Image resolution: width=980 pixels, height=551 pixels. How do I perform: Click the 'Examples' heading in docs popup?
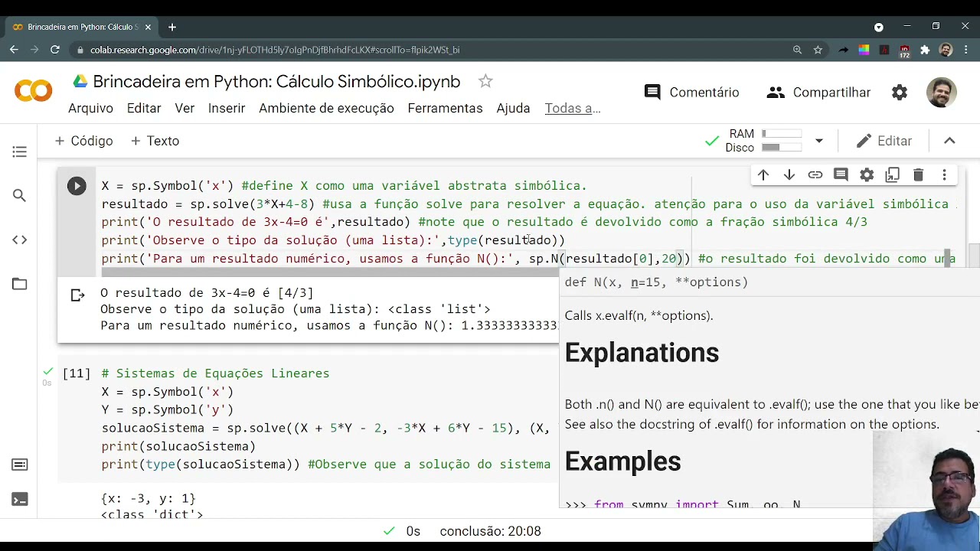click(622, 461)
